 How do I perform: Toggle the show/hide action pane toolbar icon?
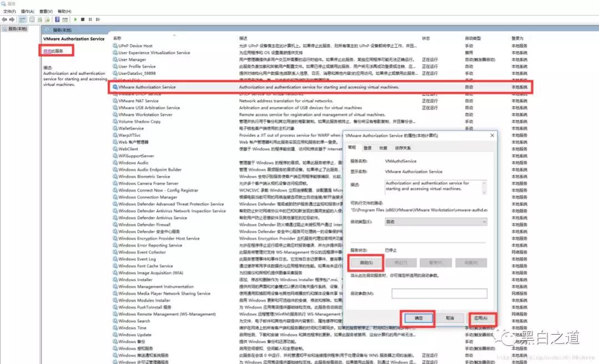tap(65, 19)
